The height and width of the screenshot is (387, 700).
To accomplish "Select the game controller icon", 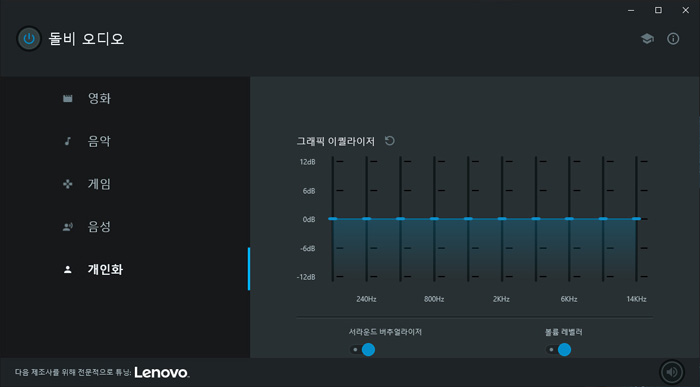I will pyautogui.click(x=67, y=184).
